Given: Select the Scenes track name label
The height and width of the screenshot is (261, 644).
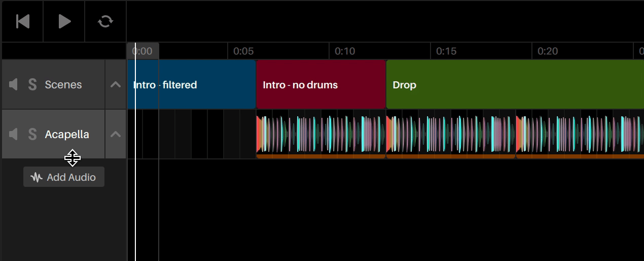Looking at the screenshot, I should pyautogui.click(x=63, y=84).
